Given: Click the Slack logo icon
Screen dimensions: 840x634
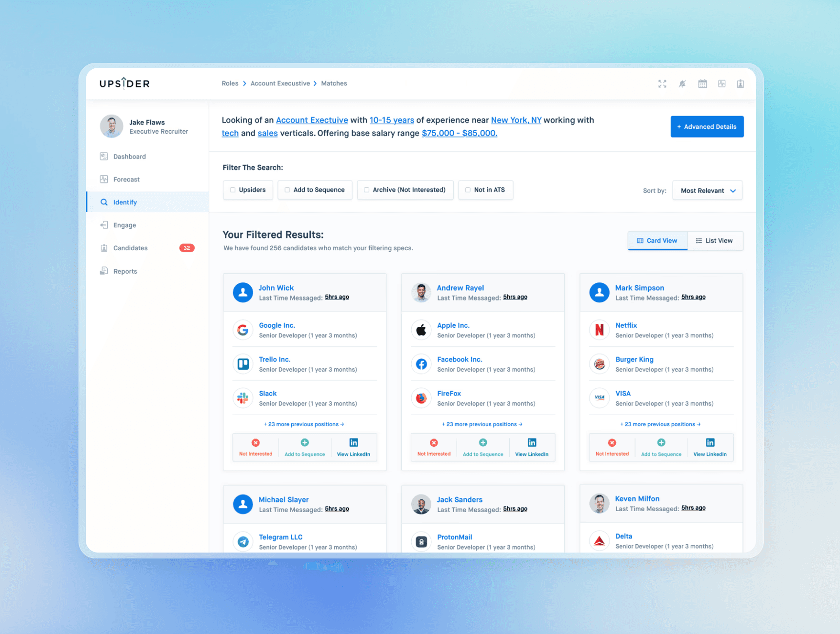Looking at the screenshot, I should coord(243,398).
